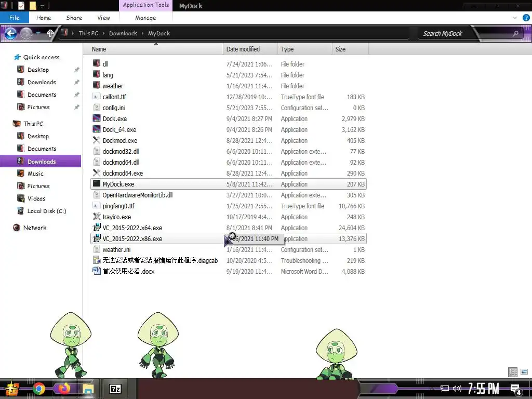This screenshot has height=399, width=532.
Task: Click This PC in the address breadcrumb
Action: click(88, 33)
